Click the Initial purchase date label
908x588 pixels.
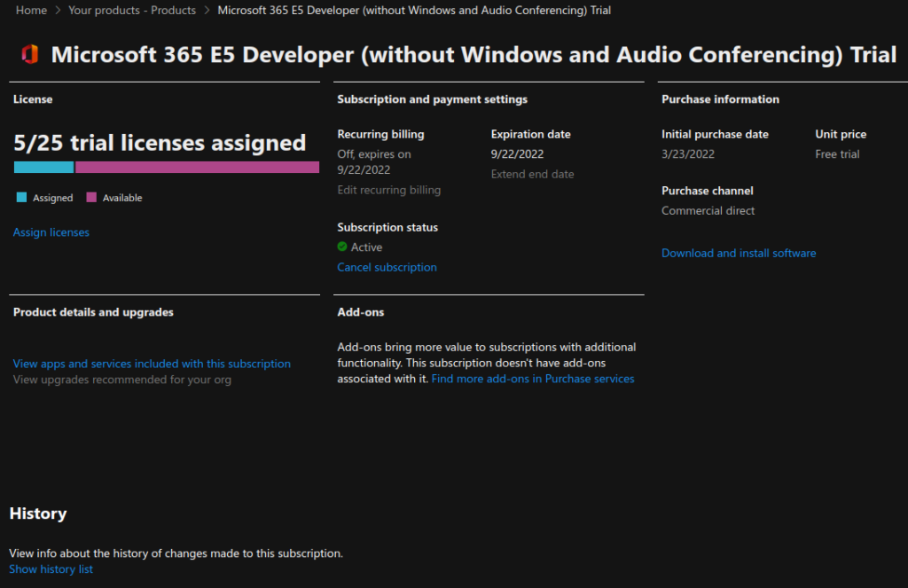point(715,135)
